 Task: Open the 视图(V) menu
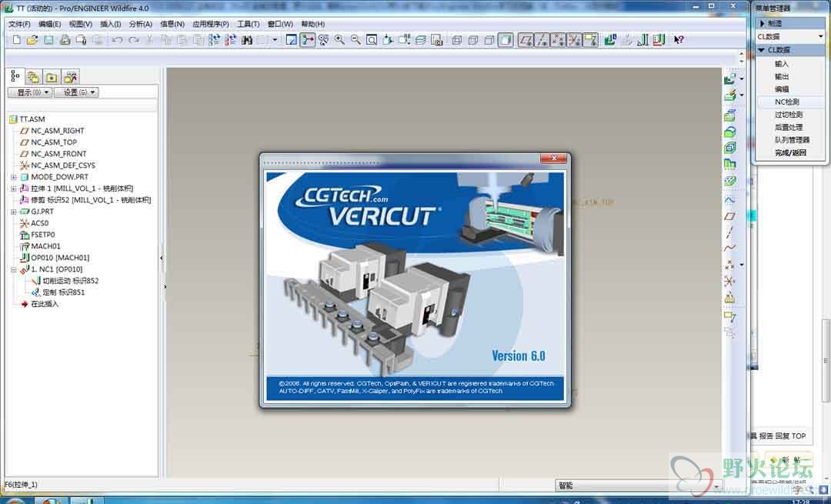point(80,24)
